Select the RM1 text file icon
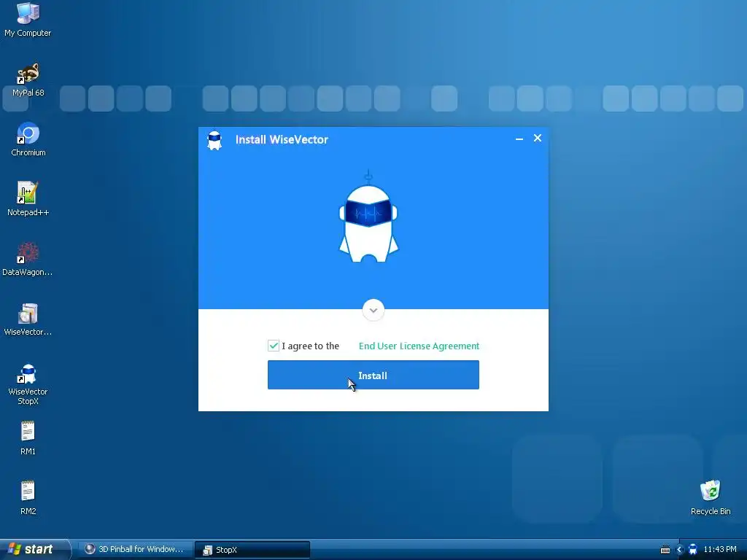747x560 pixels. (28, 438)
